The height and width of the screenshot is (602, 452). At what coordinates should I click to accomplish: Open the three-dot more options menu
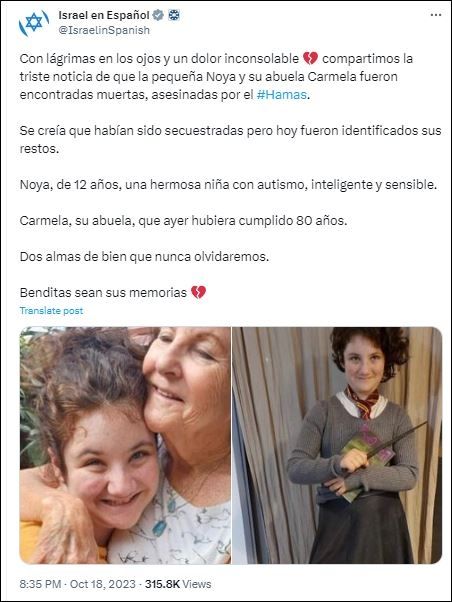click(x=435, y=15)
